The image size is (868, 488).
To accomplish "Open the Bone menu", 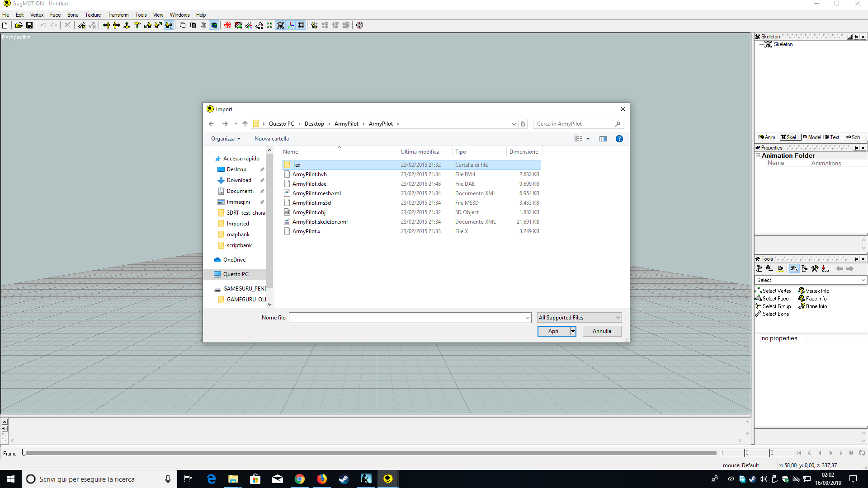I will (72, 15).
